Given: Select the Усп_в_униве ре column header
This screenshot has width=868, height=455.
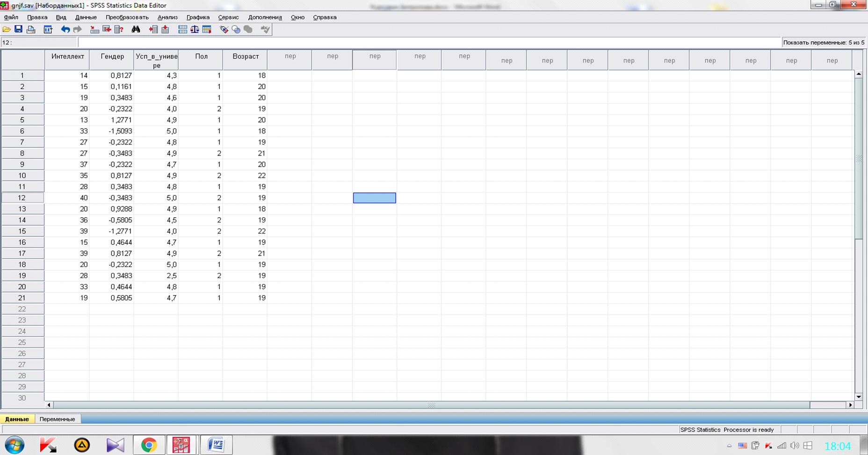Looking at the screenshot, I should pos(156,60).
